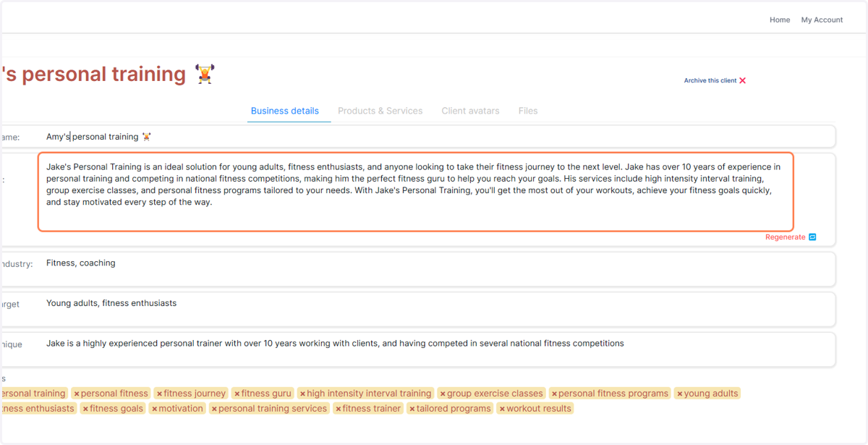Viewport: 868px width, 445px height.
Task: Remove the 'fitness journey' tag via its x
Action: 160,394
